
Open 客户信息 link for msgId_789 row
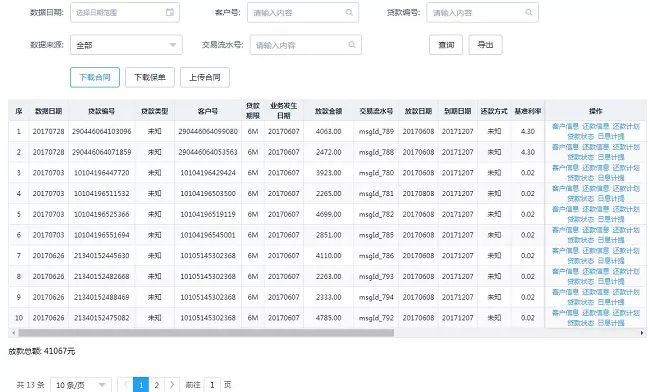click(x=565, y=126)
